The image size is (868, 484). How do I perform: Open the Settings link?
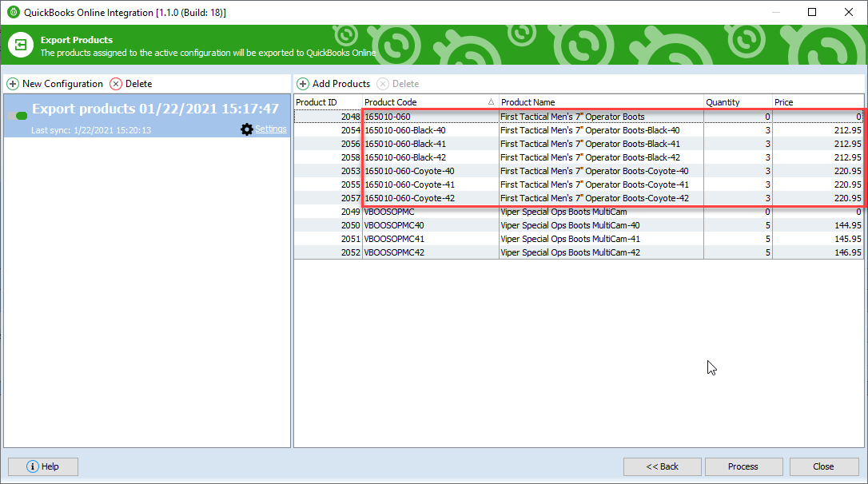tap(271, 129)
